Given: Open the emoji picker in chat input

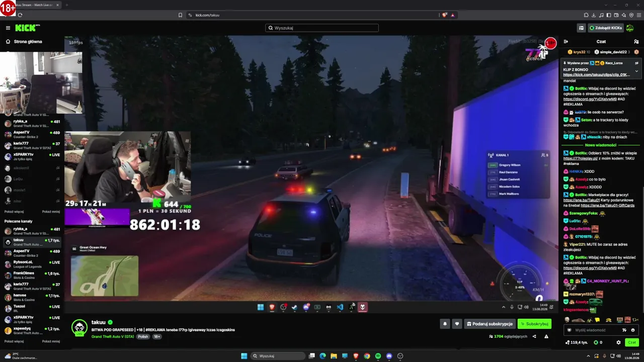Looking at the screenshot, I should coord(633,330).
